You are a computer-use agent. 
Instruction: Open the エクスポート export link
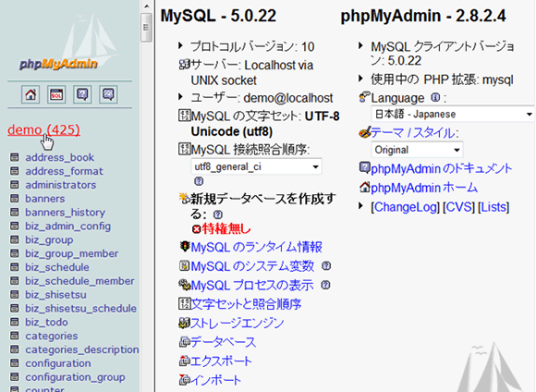click(221, 361)
